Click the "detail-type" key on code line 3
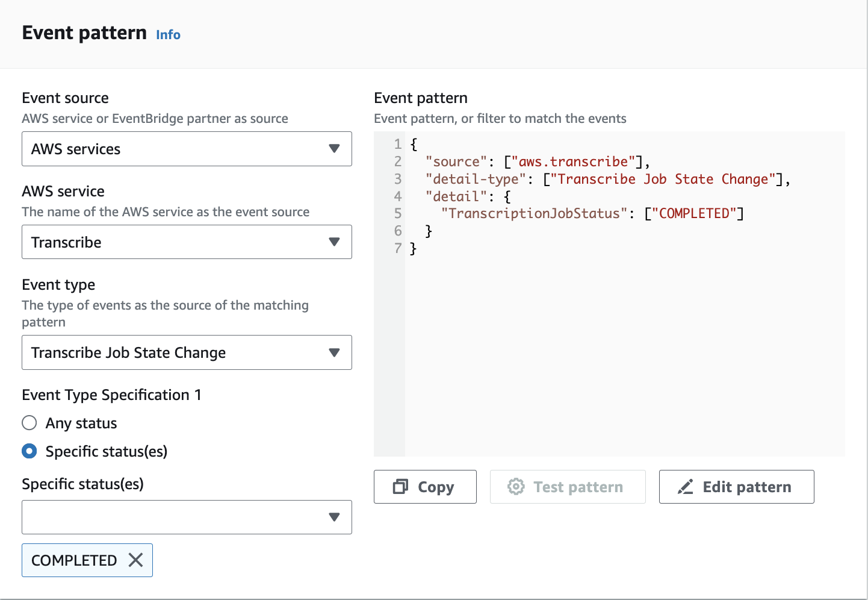 pyautogui.click(x=476, y=179)
